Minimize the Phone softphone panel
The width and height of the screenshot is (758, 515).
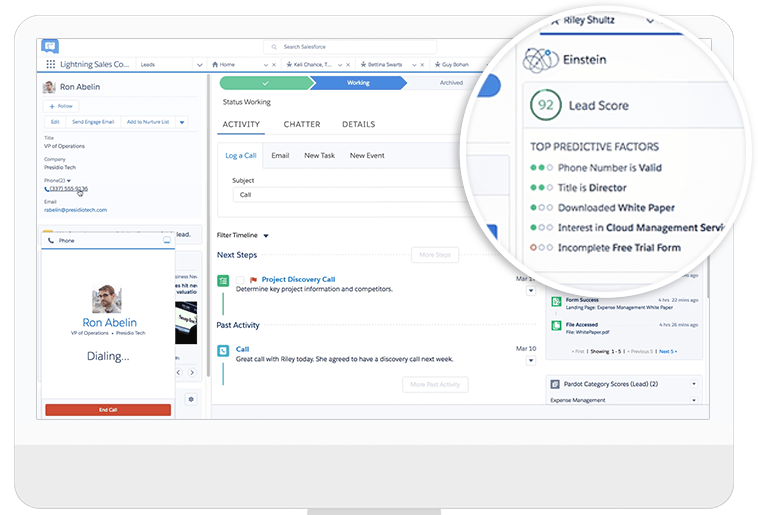click(167, 240)
